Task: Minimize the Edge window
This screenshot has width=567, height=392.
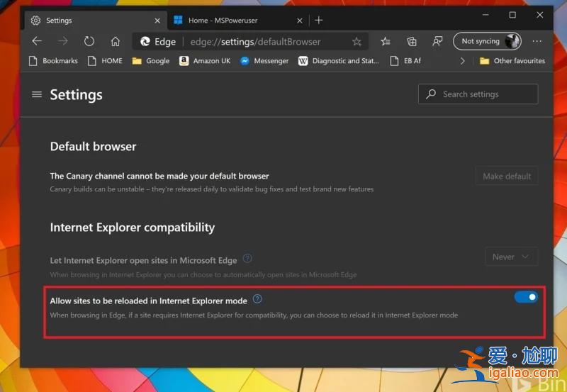Action: click(485, 15)
